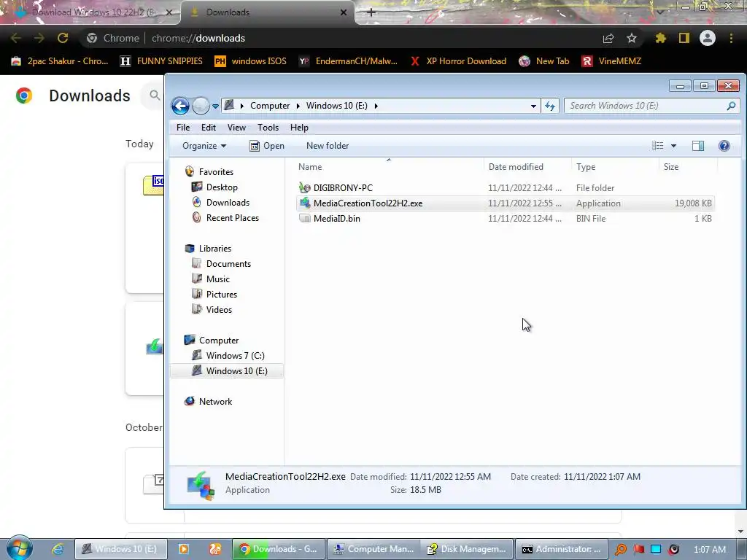Screen dimensions: 747x560
Task: Go back with Explorer's blue back arrow
Action: 180,106
